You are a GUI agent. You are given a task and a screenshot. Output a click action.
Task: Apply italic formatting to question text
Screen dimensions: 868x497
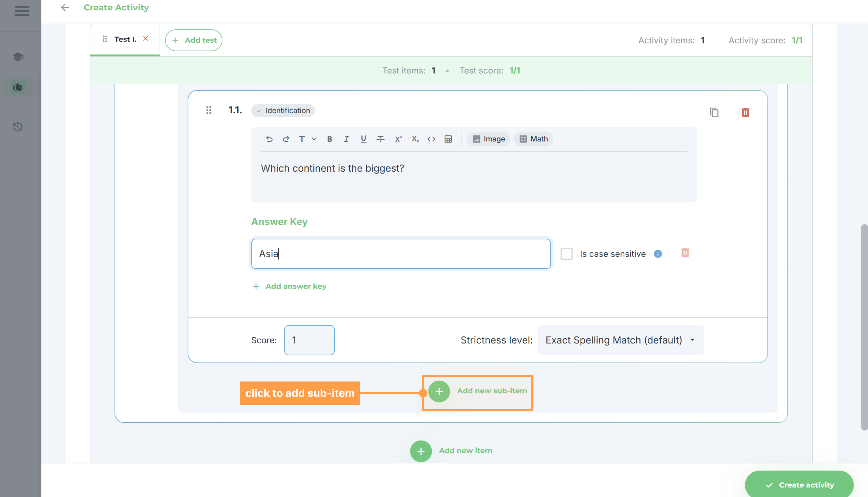point(346,139)
